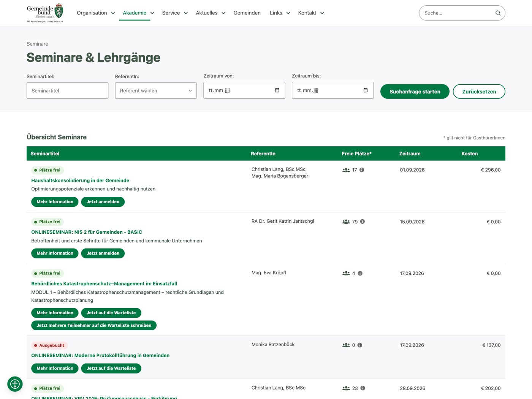
Task: Open Haushaltskonsolidierung in der Gemeinde link
Action: click(x=80, y=180)
